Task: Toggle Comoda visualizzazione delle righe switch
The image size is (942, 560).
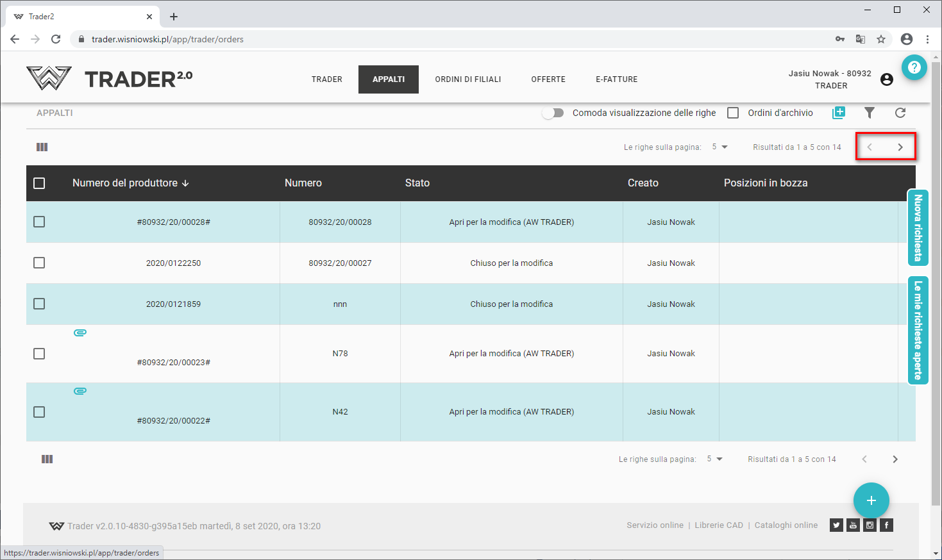Action: tap(553, 113)
